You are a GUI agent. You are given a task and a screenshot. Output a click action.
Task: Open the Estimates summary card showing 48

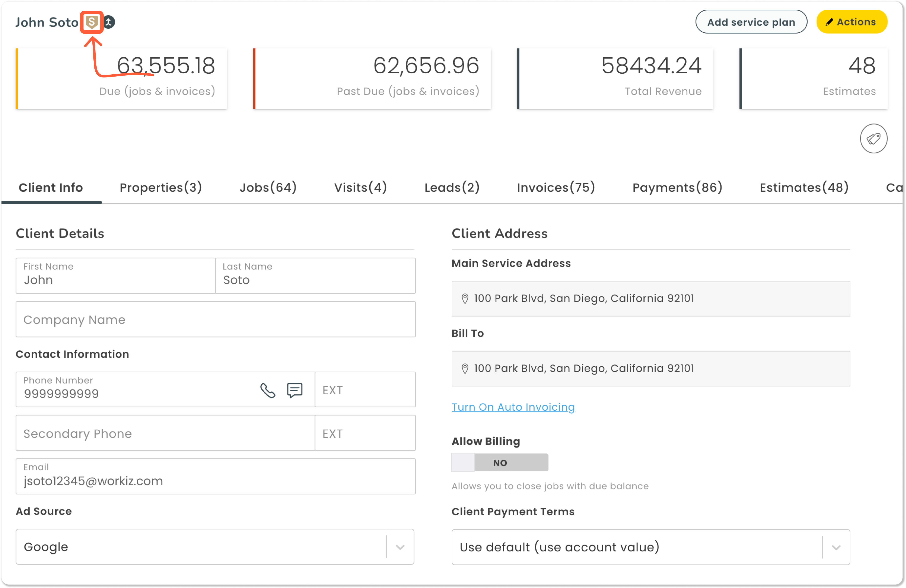click(x=813, y=79)
